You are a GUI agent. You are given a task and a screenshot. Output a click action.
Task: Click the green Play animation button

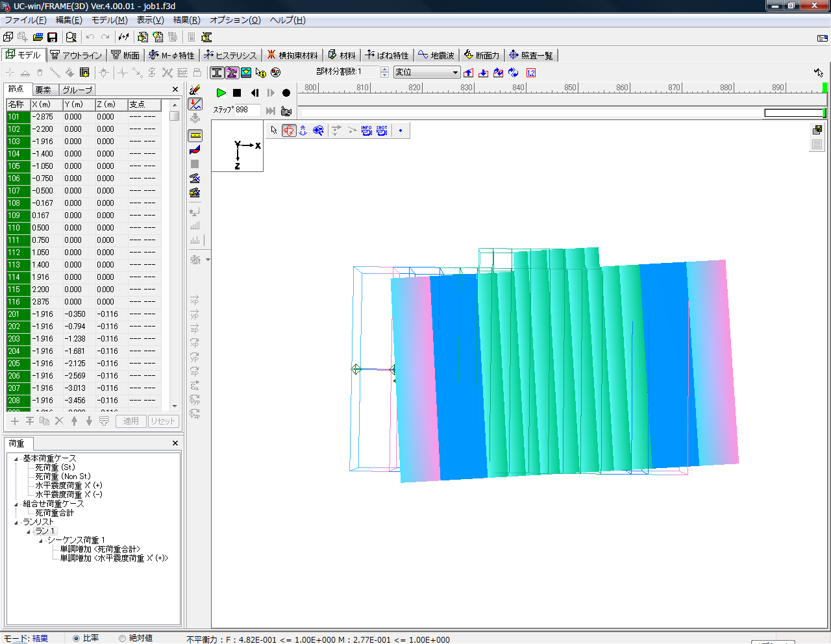(221, 93)
